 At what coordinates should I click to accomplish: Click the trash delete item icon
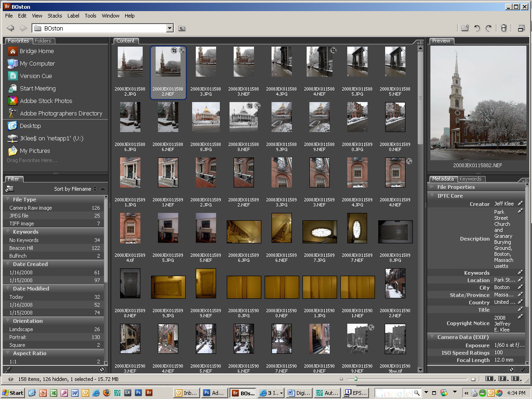[504, 28]
